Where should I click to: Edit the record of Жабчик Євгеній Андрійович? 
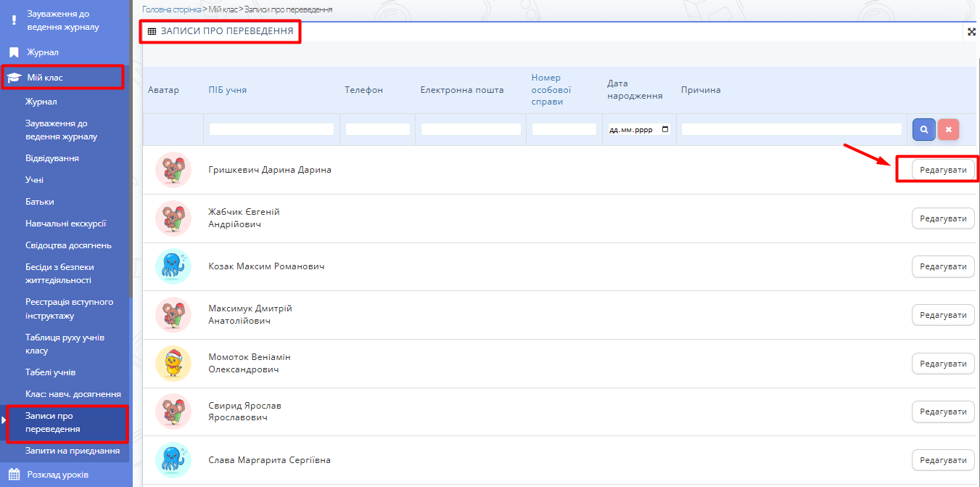coord(943,218)
